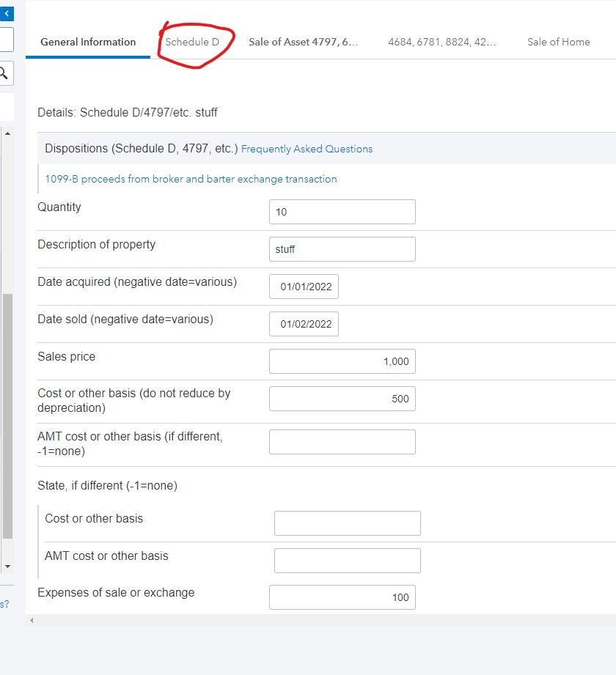
Task: Open the Sale of Home tab
Action: tap(558, 42)
